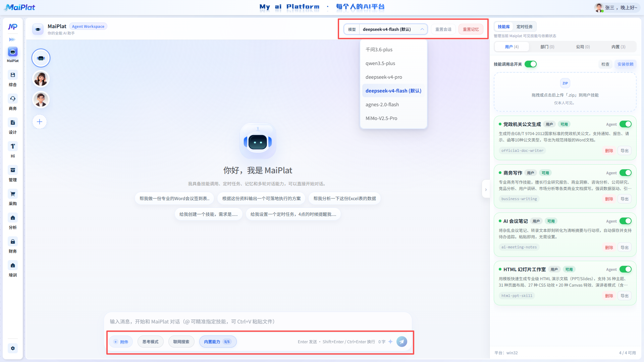Open the 设计 sidebar module

[x=13, y=126]
